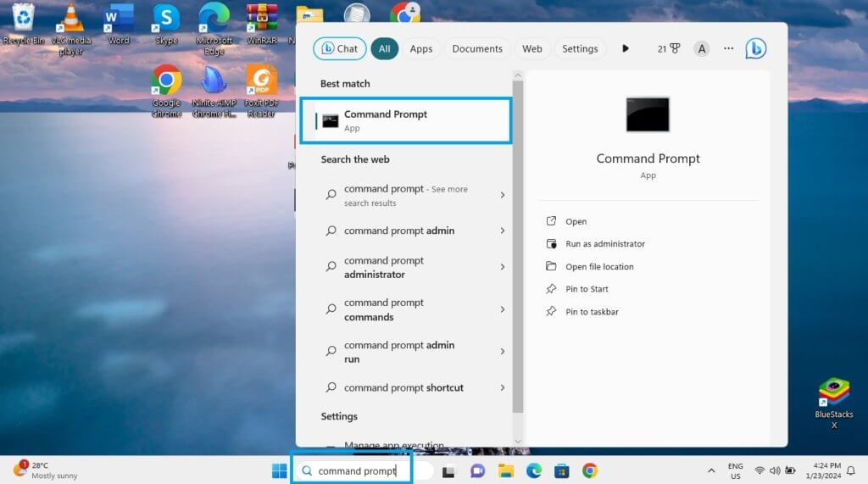Expand 'command prompt admin run' suggestion arrow

click(x=502, y=351)
